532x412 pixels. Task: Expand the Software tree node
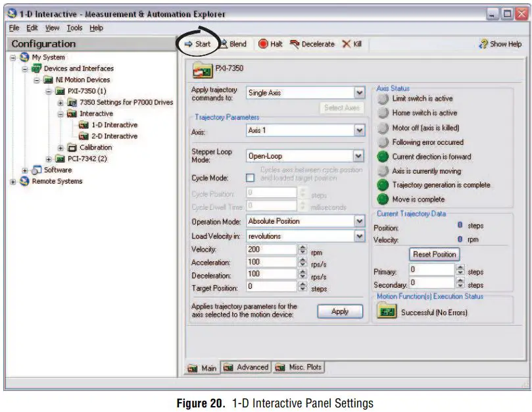coord(26,170)
